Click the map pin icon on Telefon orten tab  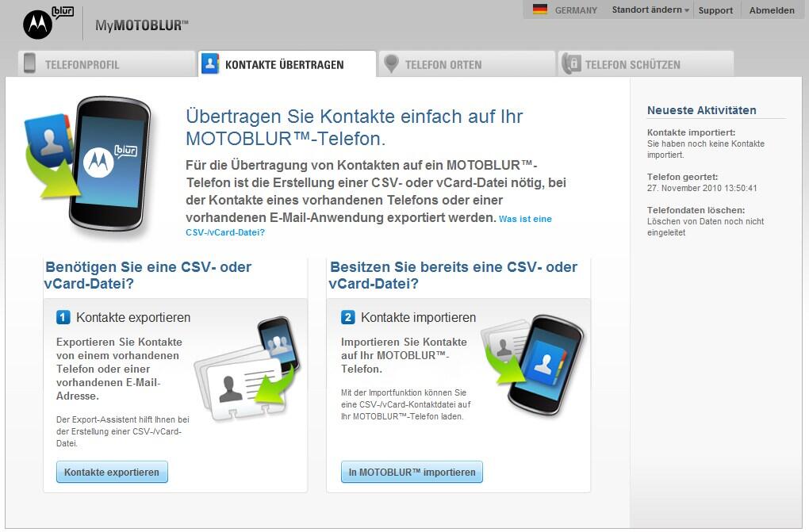point(391,63)
